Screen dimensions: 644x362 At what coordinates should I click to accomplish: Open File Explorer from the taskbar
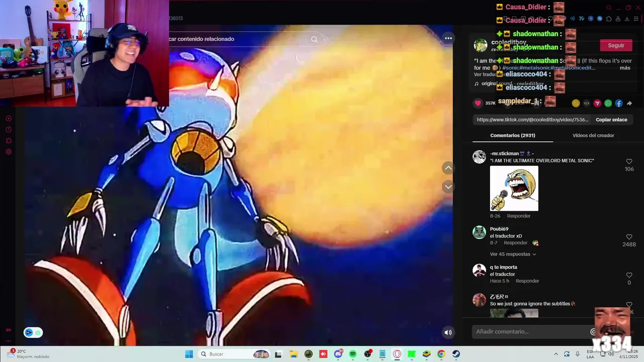[294, 354]
